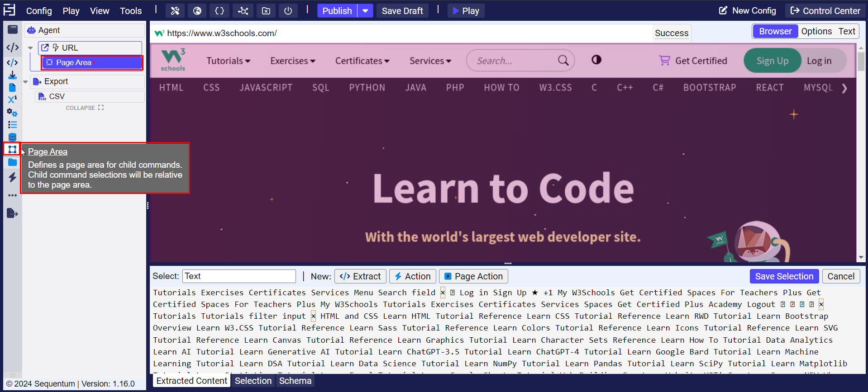Switch to Extracted Content tab
868x392 pixels.
point(191,381)
